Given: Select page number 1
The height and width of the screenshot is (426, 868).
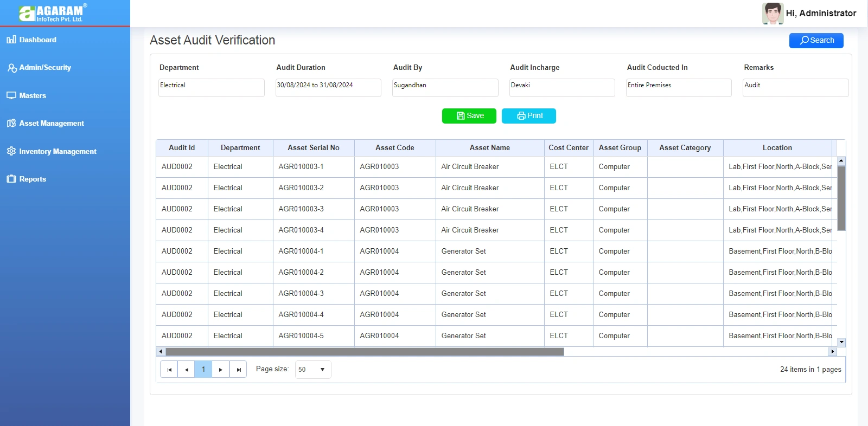Looking at the screenshot, I should point(203,370).
